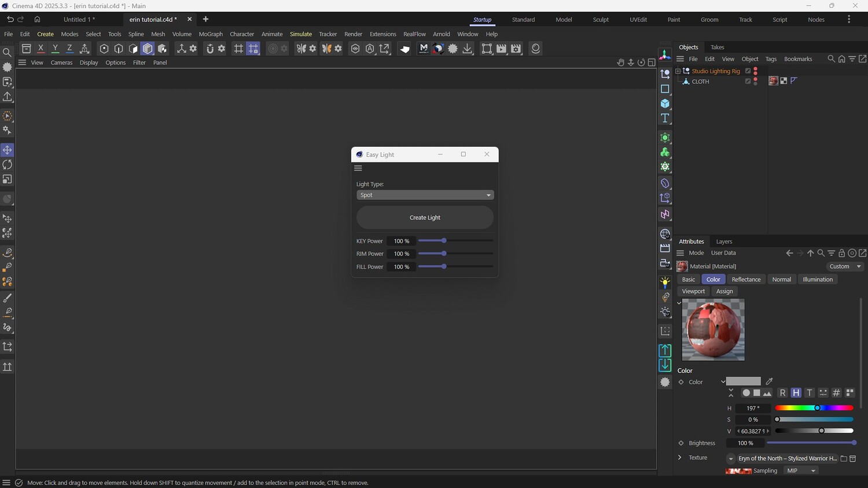
Task: Click the Render Region frame icon
Action: (487, 49)
